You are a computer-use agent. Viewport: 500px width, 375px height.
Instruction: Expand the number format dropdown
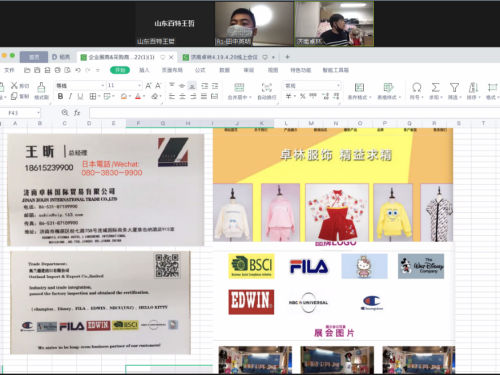(312, 86)
